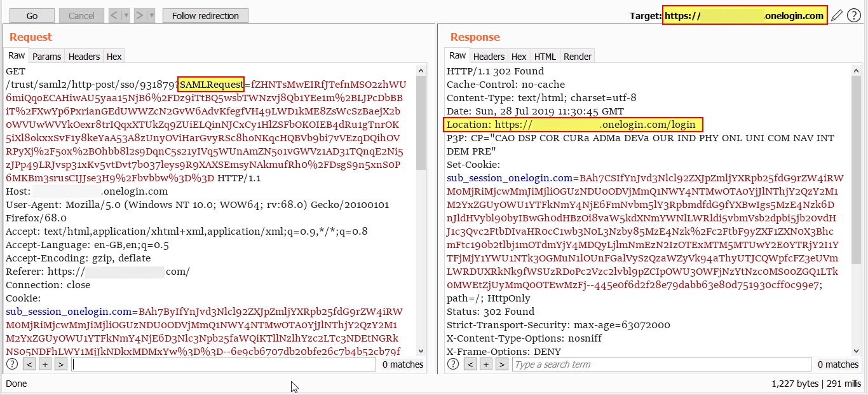This screenshot has width=868, height=395.
Task: Open the back history dropdown arrow
Action: [x=126, y=16]
